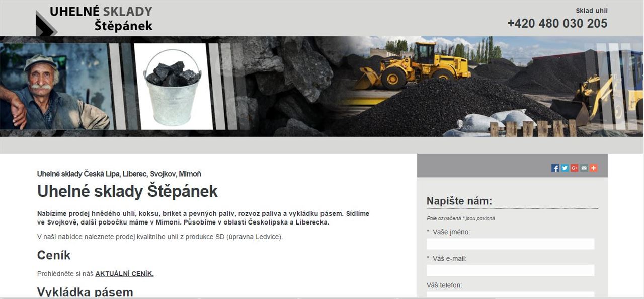Click the Uhelné sklady Štěpánek main heading
Viewport: 644px width, 299px height.
(127, 191)
